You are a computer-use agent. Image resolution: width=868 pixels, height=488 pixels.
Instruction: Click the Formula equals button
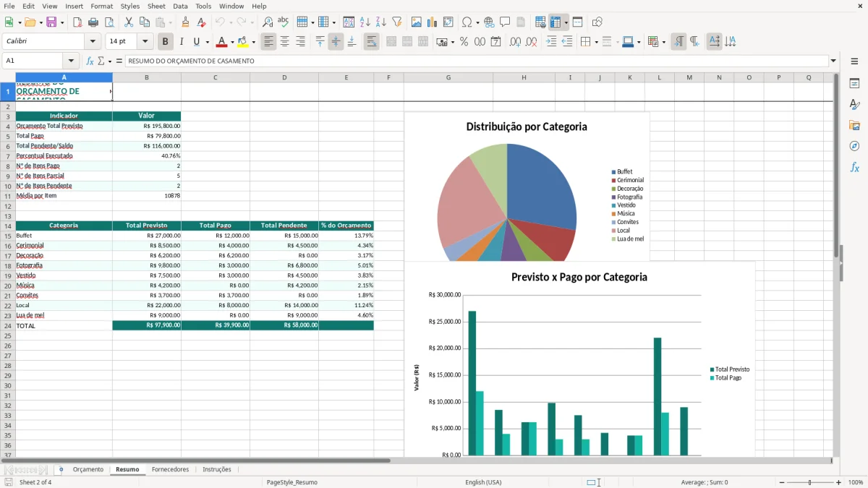click(119, 61)
